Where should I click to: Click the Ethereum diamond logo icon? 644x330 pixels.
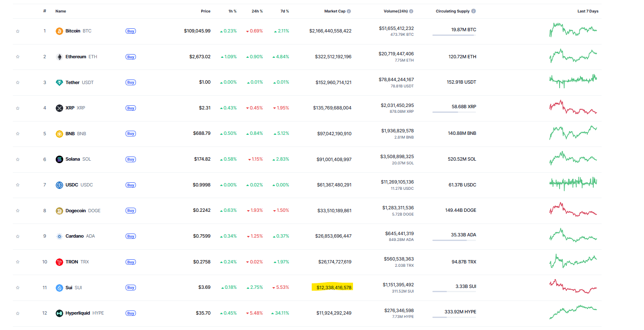pyautogui.click(x=59, y=57)
